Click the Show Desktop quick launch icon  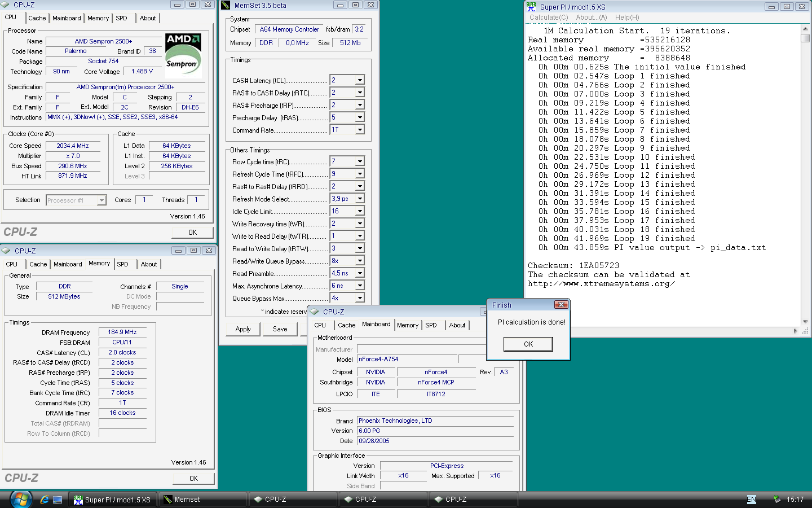(x=58, y=500)
